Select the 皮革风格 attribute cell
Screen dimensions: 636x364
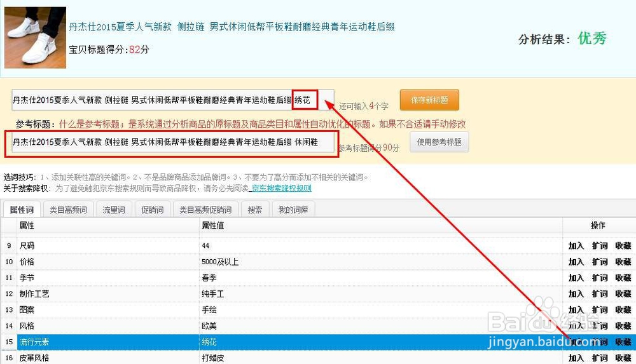point(108,358)
